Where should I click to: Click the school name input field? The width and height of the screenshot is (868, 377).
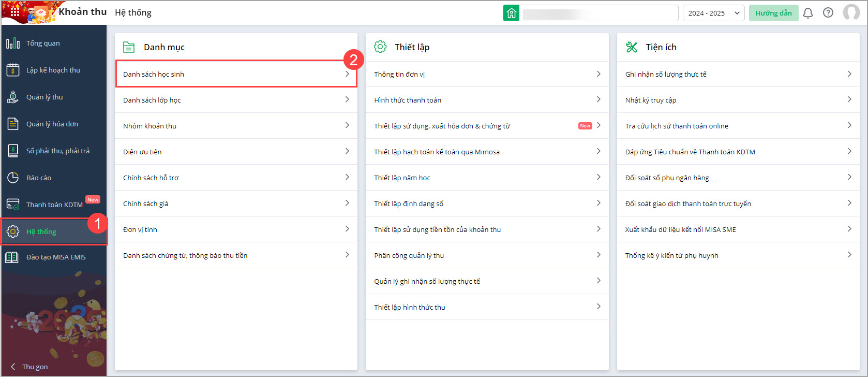(x=599, y=13)
